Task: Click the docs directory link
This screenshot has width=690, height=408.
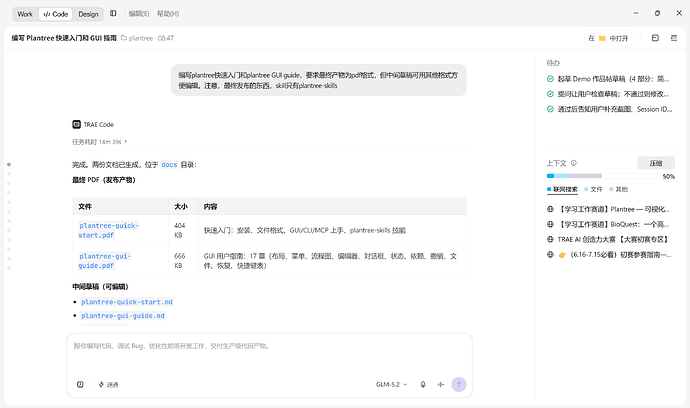Action: pos(169,165)
